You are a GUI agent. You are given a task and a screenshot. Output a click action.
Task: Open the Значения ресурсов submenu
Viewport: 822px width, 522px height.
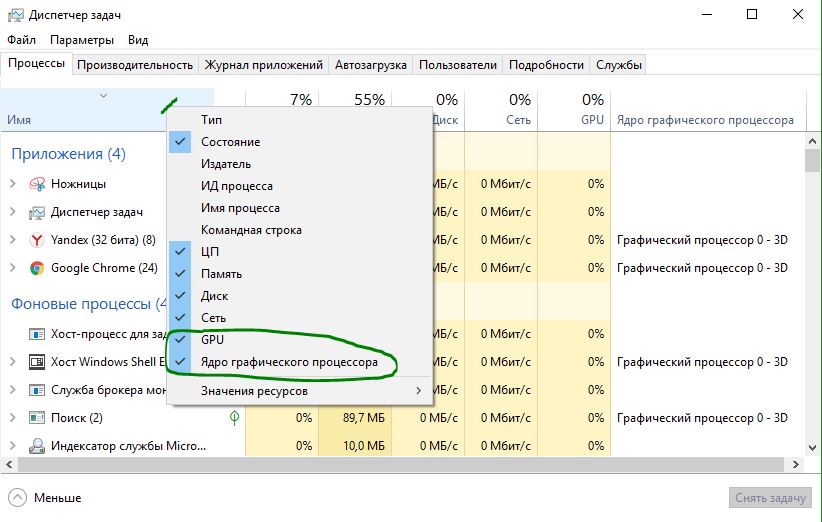click(300, 391)
